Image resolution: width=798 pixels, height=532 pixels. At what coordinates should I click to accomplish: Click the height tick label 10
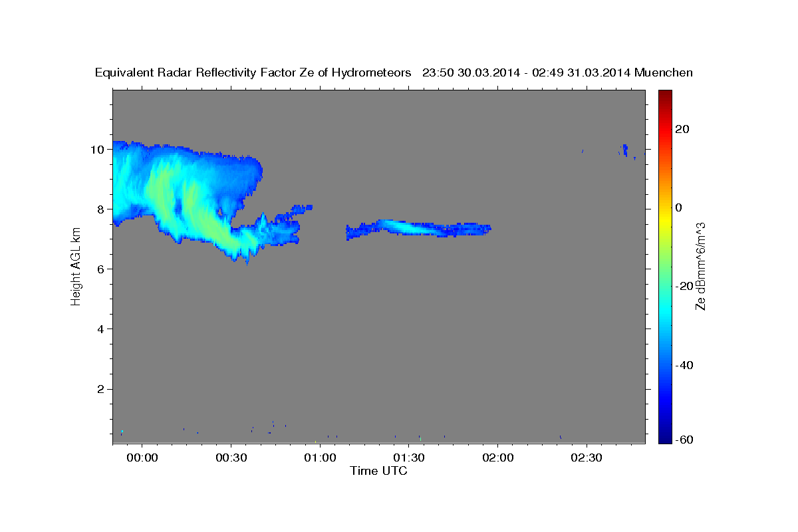97,150
